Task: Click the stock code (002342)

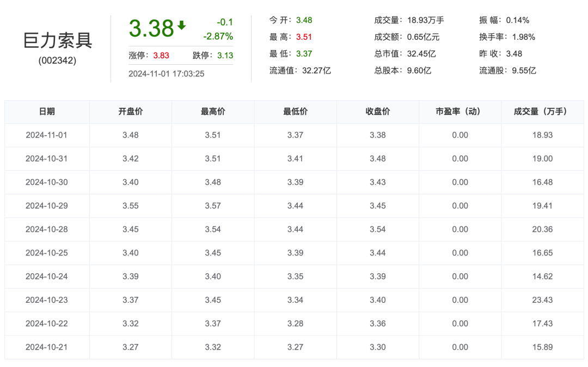Action: click(57, 60)
